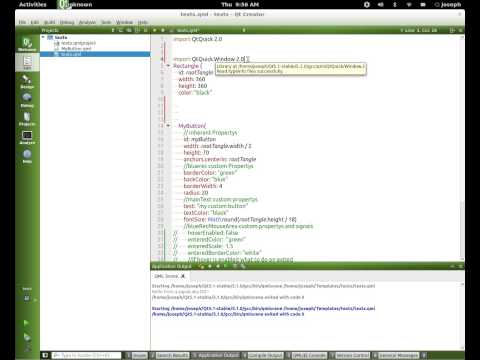
Task: Click the Application Output vertical scrollbar
Action: pos(462,315)
